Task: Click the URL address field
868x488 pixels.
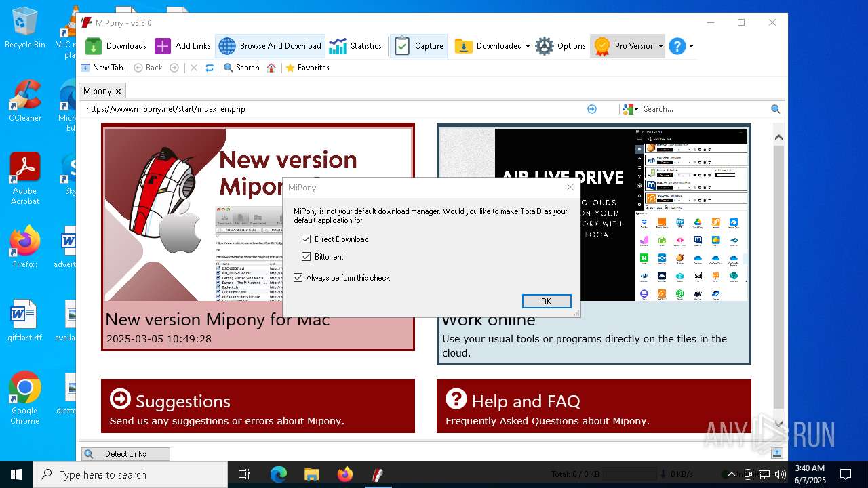Action: (332, 109)
